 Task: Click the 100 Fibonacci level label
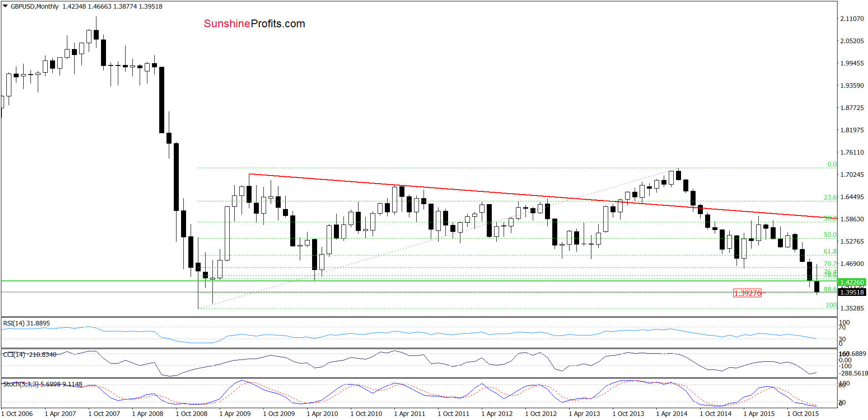coord(831,305)
